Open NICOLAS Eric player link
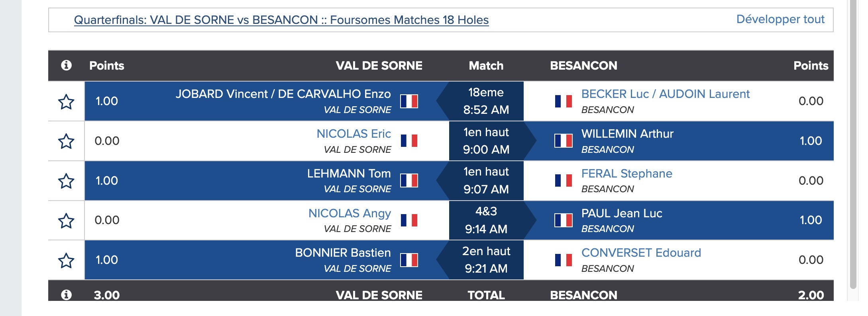The width and height of the screenshot is (868, 316). pos(353,134)
